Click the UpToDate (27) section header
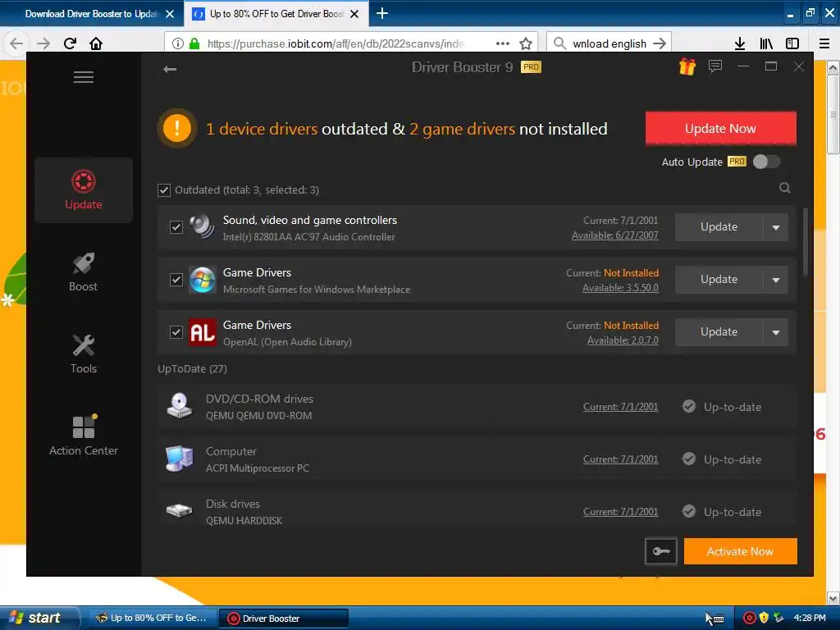The height and width of the screenshot is (630, 840). point(192,368)
